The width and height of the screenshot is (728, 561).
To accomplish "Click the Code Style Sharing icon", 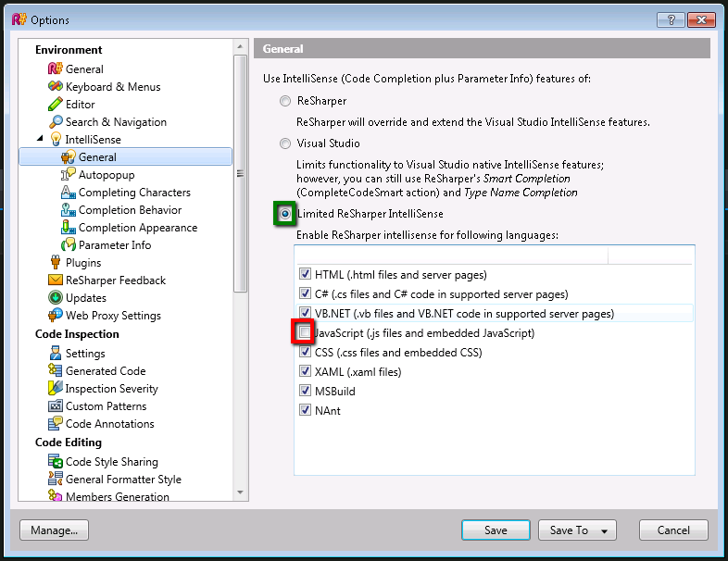I will tap(55, 461).
